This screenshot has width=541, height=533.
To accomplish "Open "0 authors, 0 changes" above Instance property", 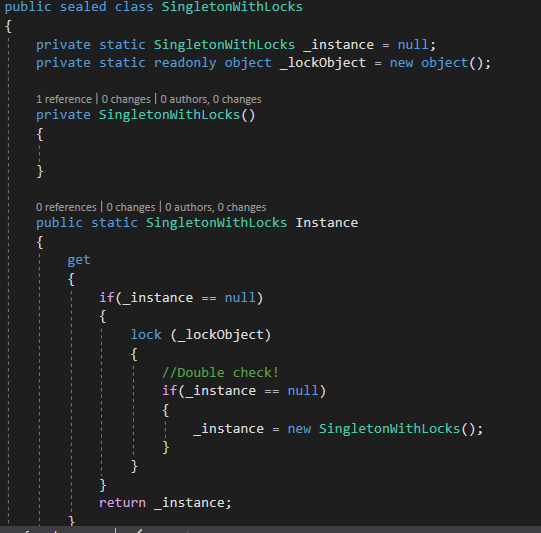I will click(x=216, y=207).
